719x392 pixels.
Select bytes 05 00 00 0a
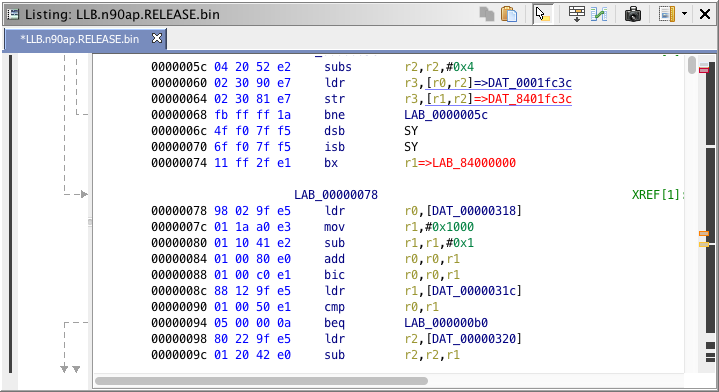click(252, 323)
